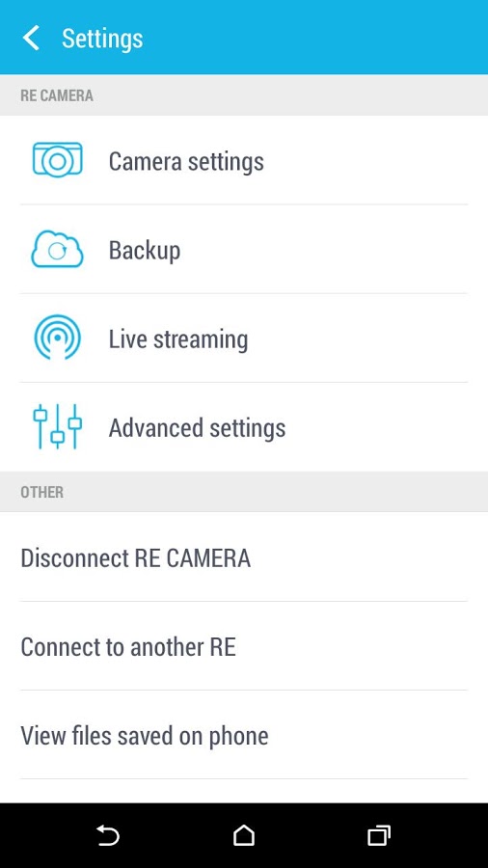Select Disconnect RE CAMERA

tap(244, 556)
